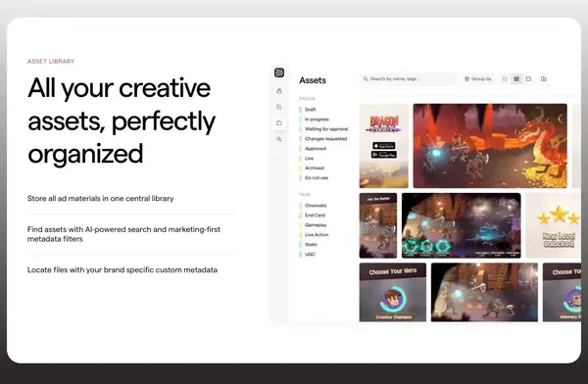Click the 'ASSET LIBRARY' label
The image size is (588, 384).
[51, 61]
